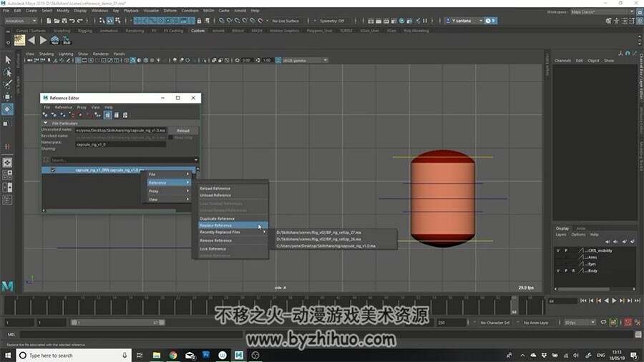
Task: Collapse the File Particulars section
Action: point(46,123)
